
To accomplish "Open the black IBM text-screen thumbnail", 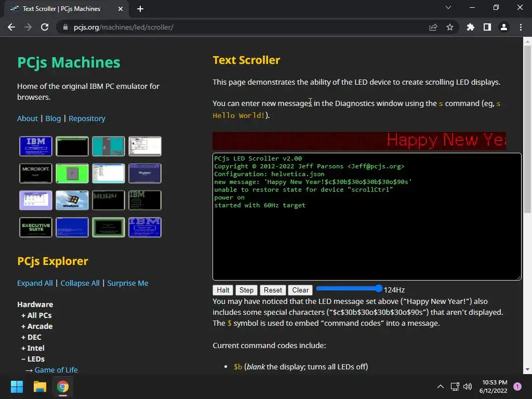I will click(145, 200).
